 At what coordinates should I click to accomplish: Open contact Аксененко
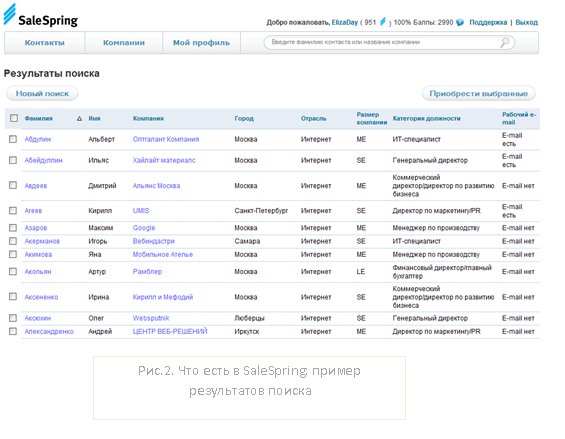[41, 297]
